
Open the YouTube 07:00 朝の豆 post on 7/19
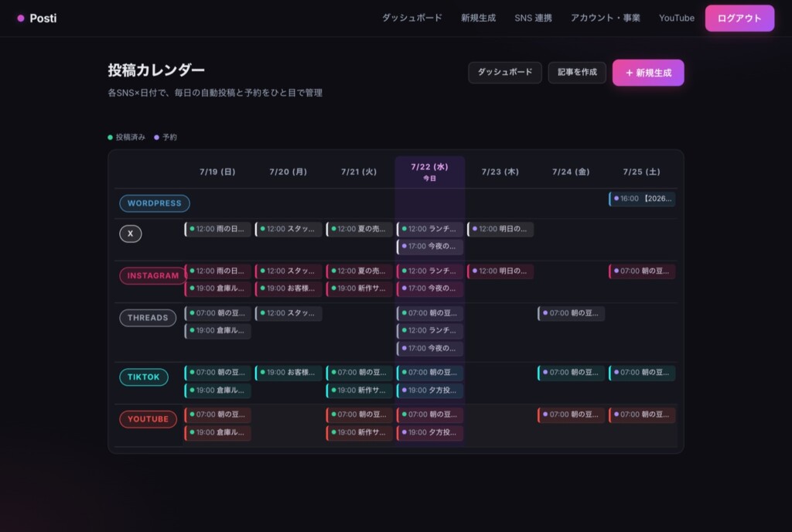217,415
